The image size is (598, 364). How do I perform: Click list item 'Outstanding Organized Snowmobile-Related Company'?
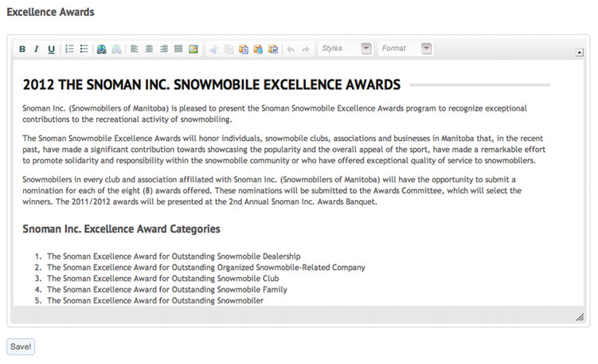[x=206, y=268]
